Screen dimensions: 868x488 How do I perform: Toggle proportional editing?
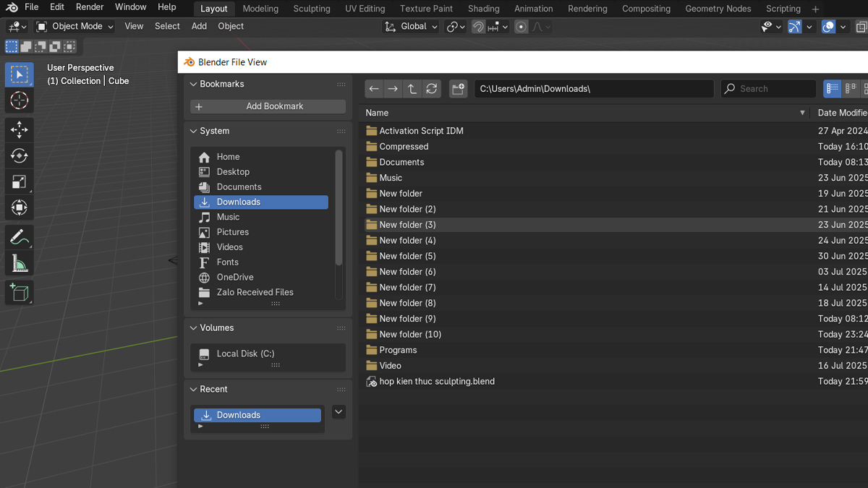click(x=521, y=27)
